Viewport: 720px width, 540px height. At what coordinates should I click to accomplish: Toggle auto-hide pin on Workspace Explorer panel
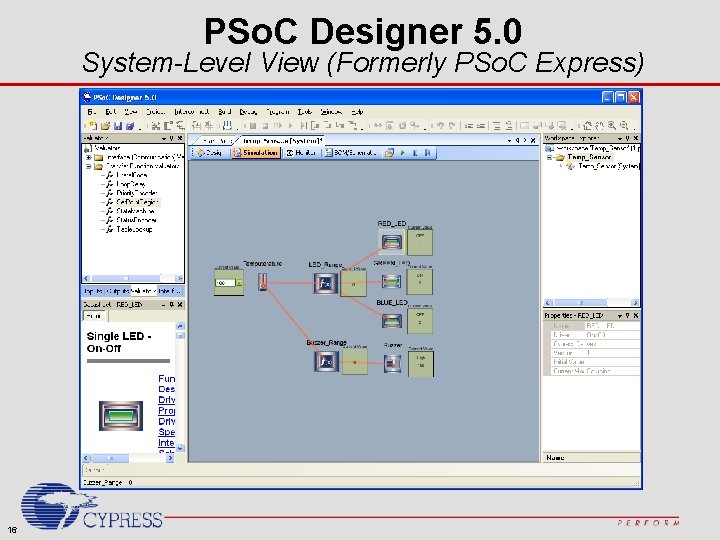(628, 138)
